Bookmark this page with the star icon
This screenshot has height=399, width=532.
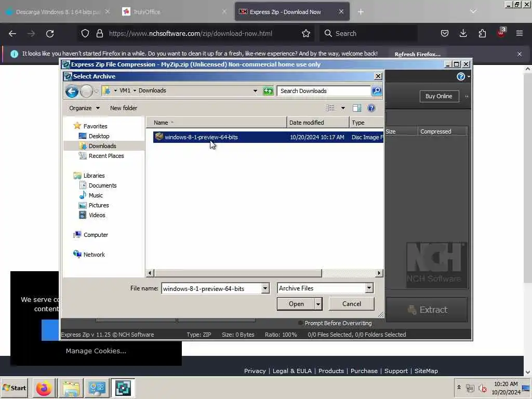[306, 33]
